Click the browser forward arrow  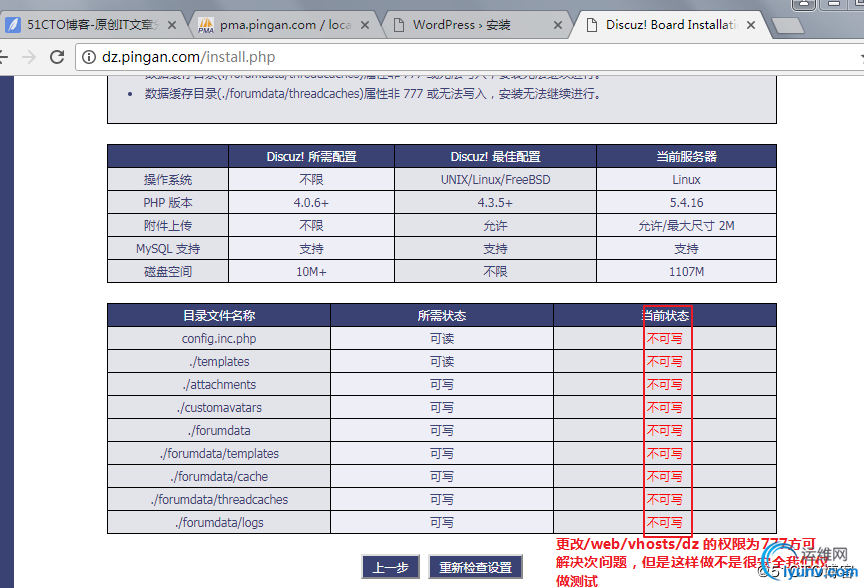(x=29, y=57)
